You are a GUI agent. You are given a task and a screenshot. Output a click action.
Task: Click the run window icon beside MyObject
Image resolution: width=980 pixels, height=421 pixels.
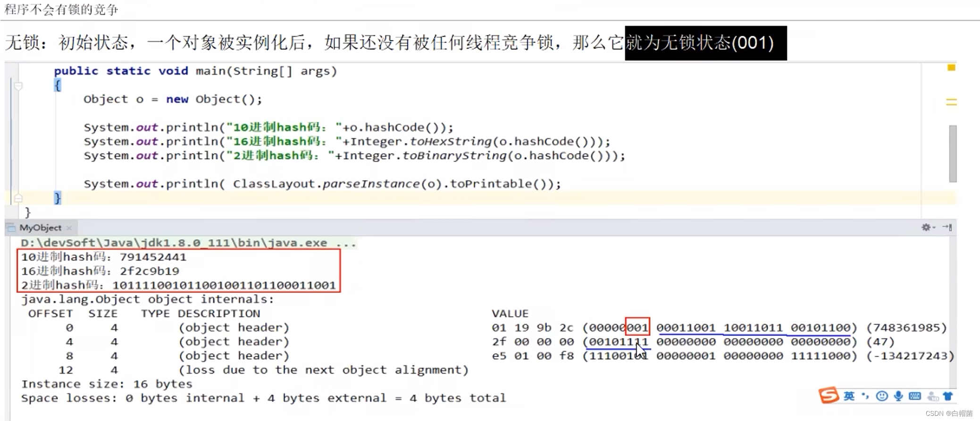(11, 228)
